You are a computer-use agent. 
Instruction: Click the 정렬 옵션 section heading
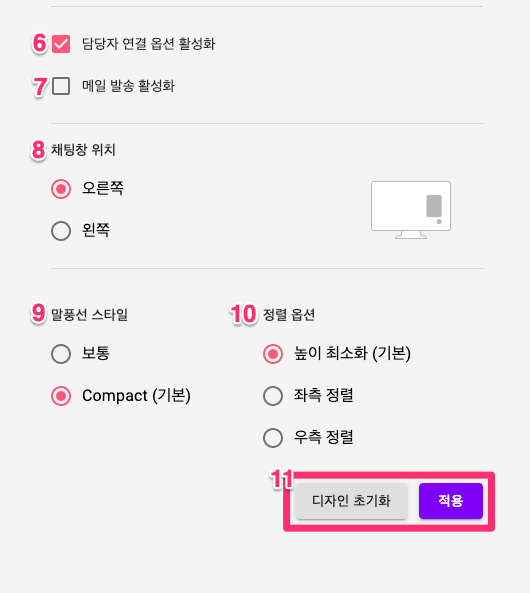pos(289,315)
